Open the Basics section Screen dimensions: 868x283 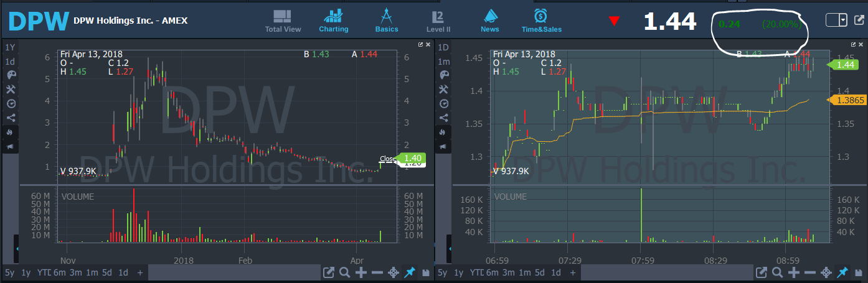point(387,21)
